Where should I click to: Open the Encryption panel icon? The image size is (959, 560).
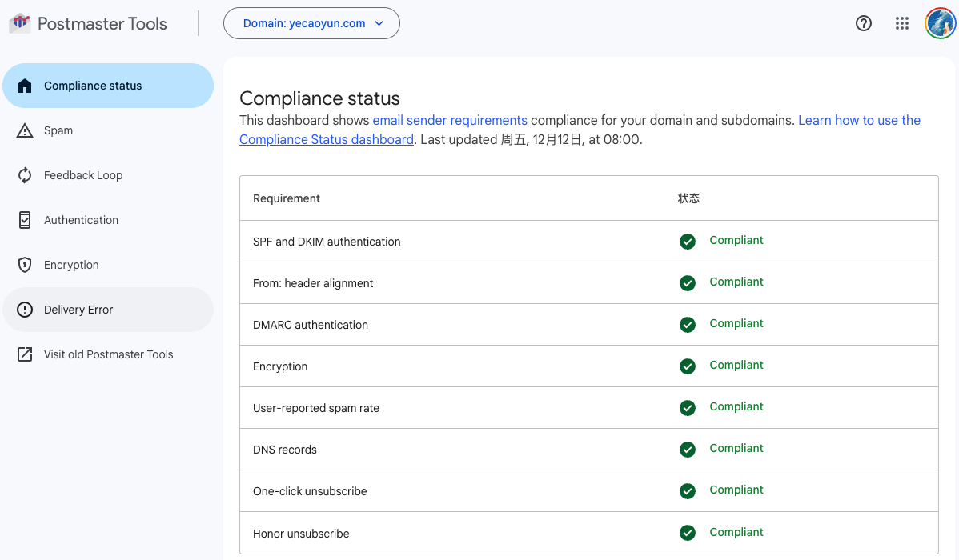24,264
